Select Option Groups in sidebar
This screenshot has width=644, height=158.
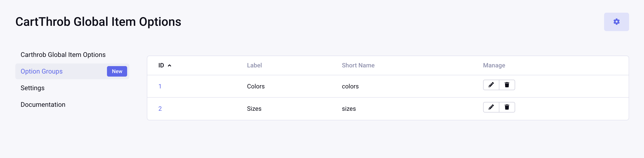[x=41, y=71]
